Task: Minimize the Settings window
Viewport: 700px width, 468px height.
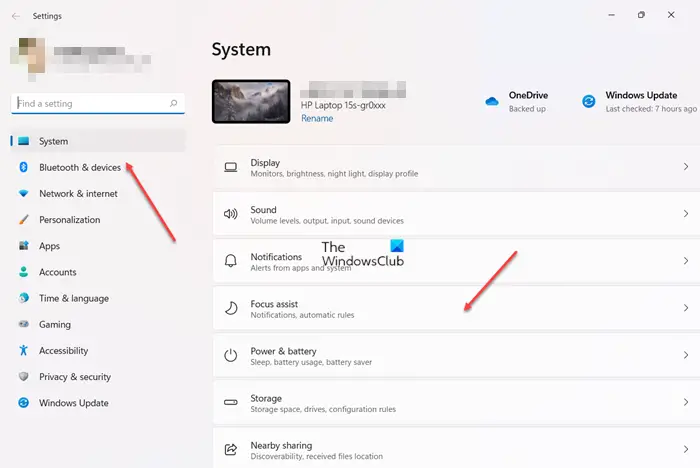Action: click(x=611, y=15)
